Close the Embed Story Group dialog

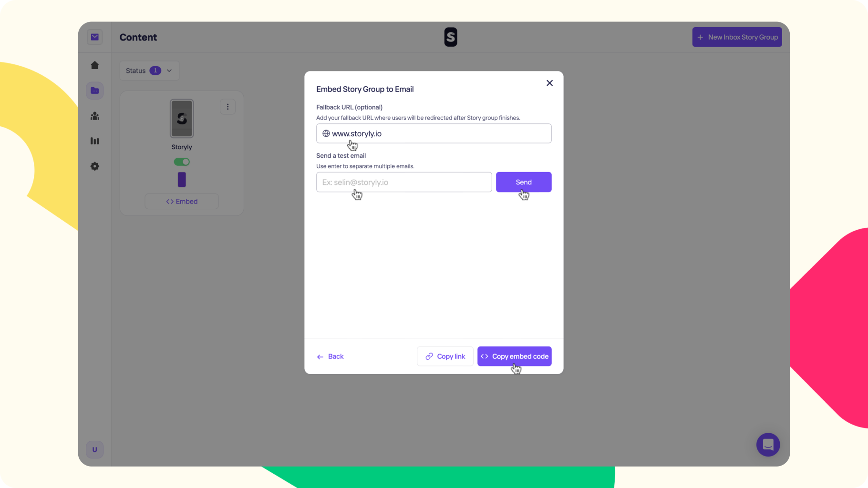pos(549,83)
